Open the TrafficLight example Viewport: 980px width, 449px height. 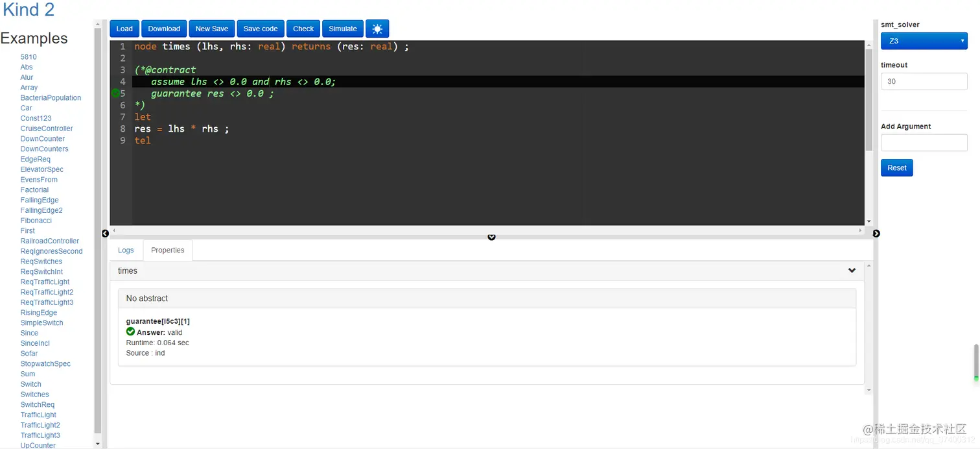[38, 415]
